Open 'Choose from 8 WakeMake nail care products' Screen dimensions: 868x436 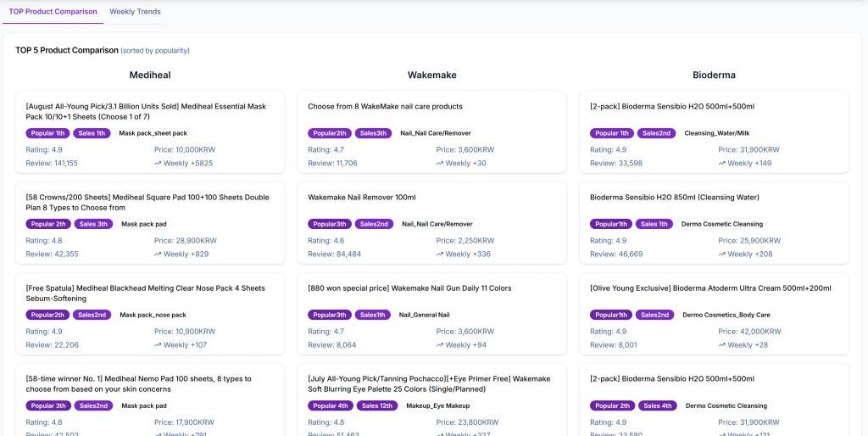[386, 106]
